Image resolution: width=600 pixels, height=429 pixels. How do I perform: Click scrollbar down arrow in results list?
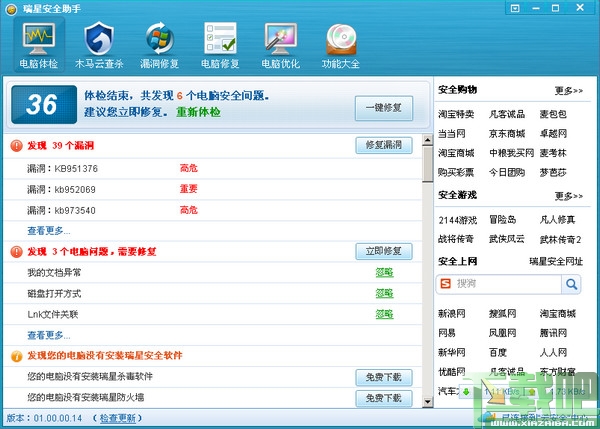click(427, 402)
